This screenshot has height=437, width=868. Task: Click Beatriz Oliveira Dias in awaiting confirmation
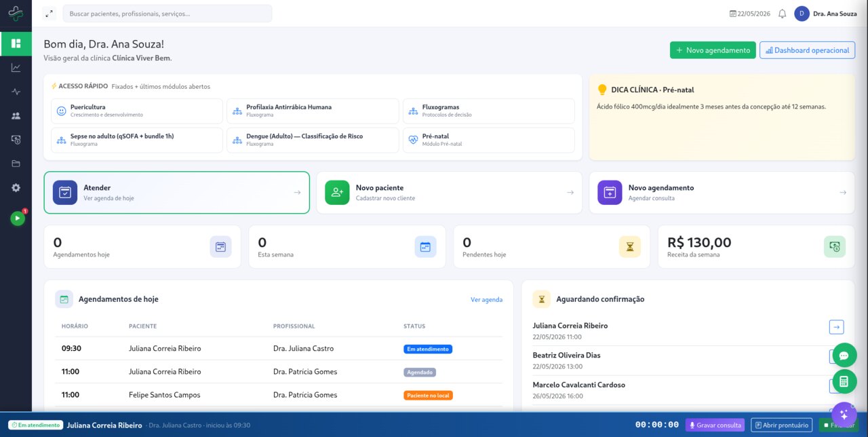tap(566, 355)
